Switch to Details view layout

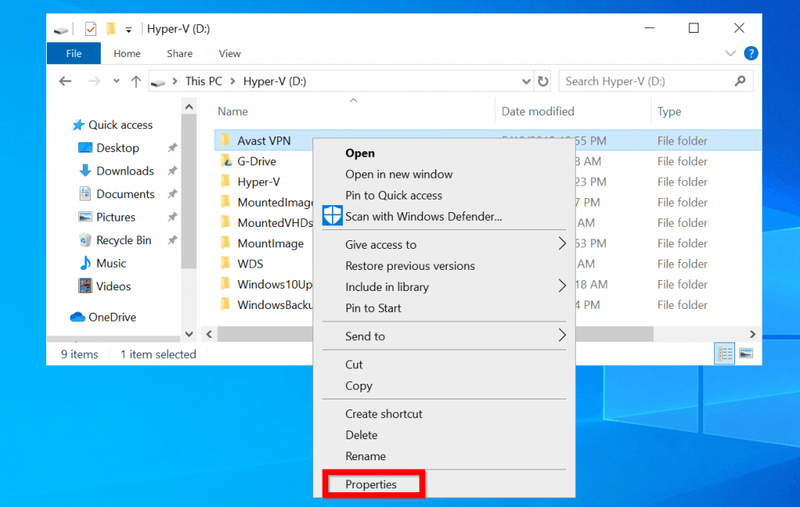tap(724, 353)
